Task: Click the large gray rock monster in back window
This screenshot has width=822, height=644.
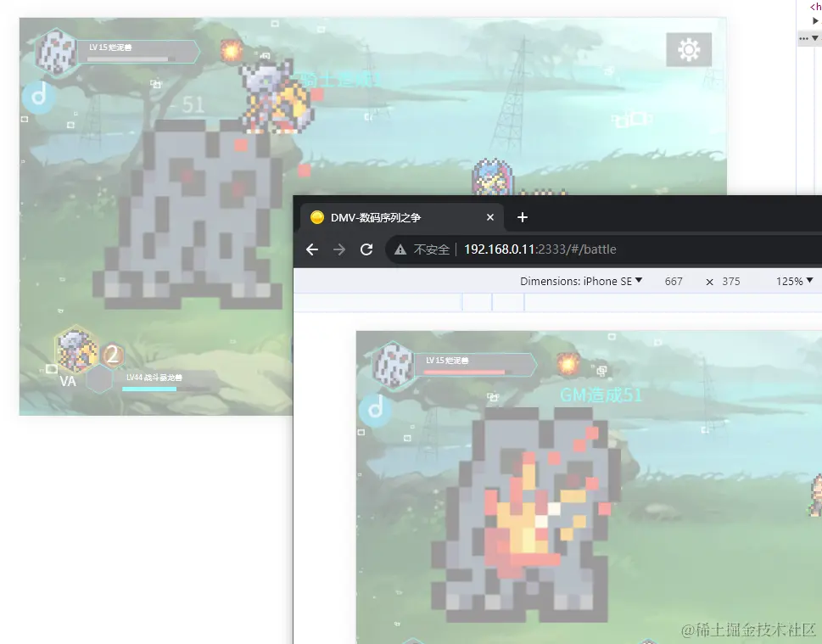Action: 188,215
